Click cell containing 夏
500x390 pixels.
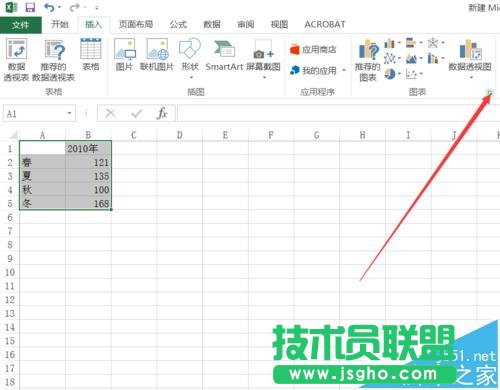pos(43,176)
